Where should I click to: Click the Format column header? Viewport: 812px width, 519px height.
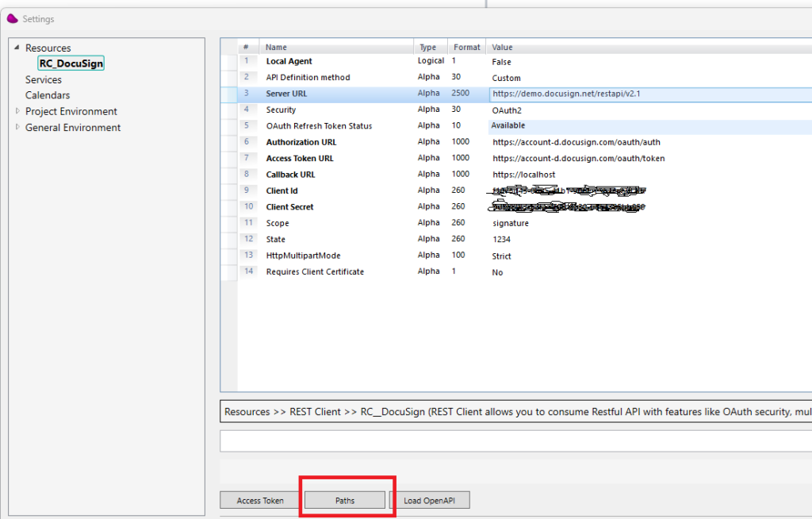tap(466, 47)
